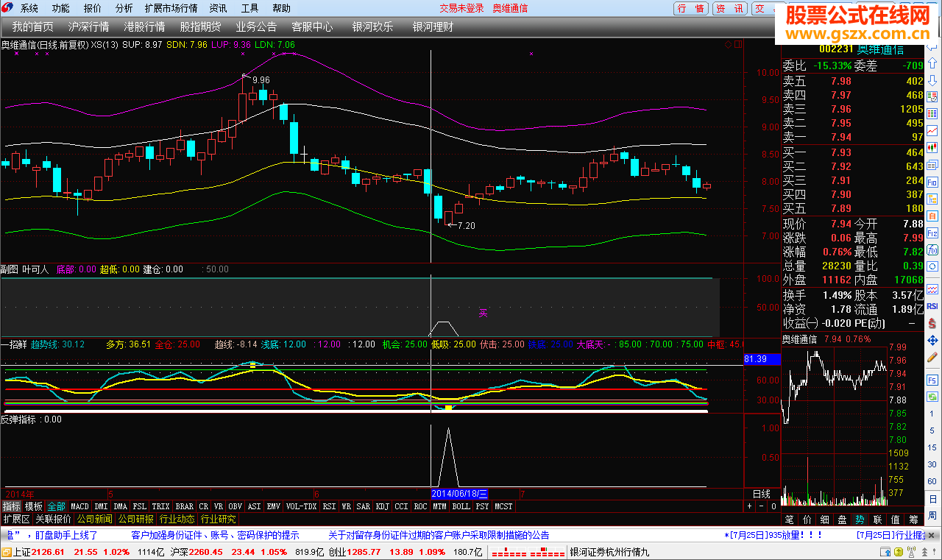This screenshot has width=942, height=560.
Task: Switch to 1-minute period button
Action: 932,414
